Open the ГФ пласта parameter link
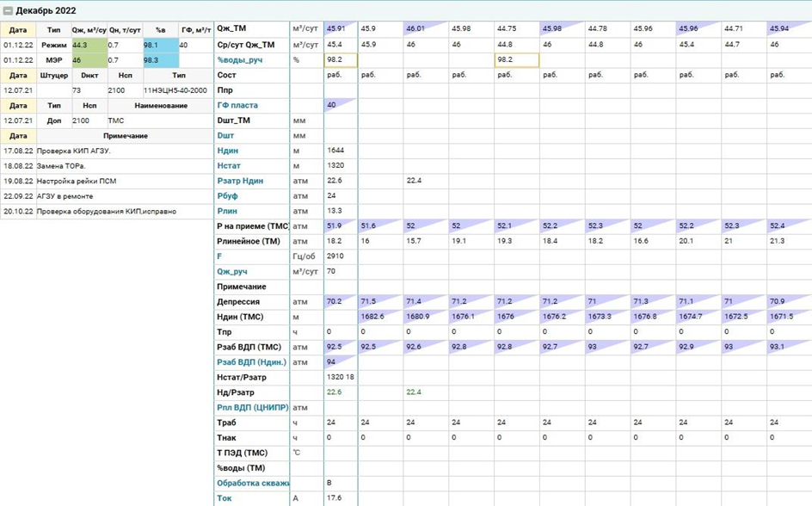The image size is (812, 506). (x=237, y=105)
